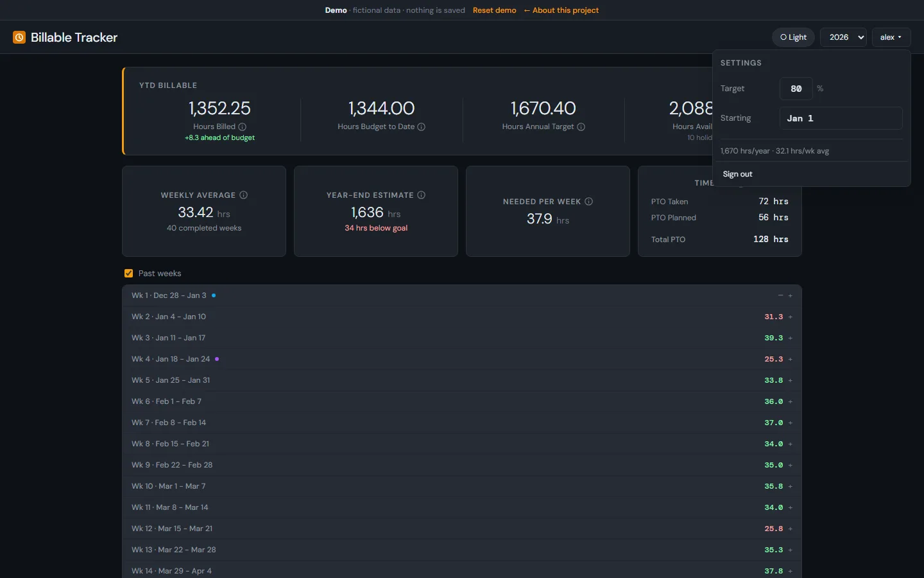Expand the Wk 3 row plus icon
Screen dimensions: 924x578
click(x=791, y=338)
